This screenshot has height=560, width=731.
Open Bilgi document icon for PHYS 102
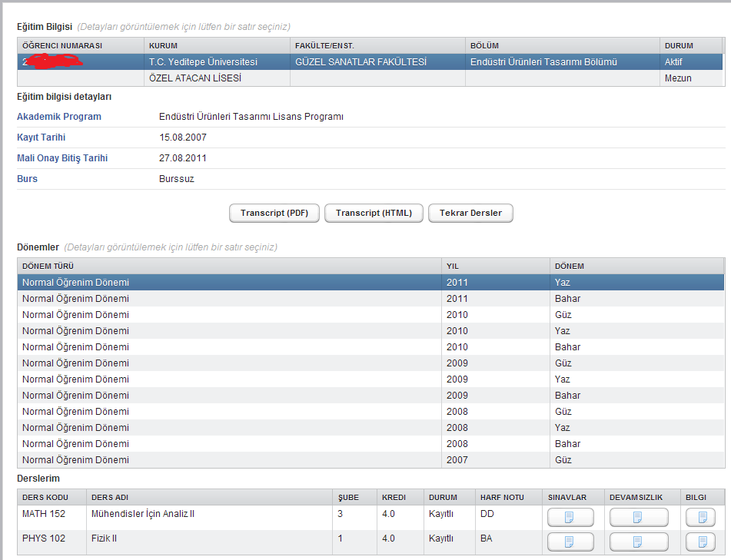click(700, 542)
